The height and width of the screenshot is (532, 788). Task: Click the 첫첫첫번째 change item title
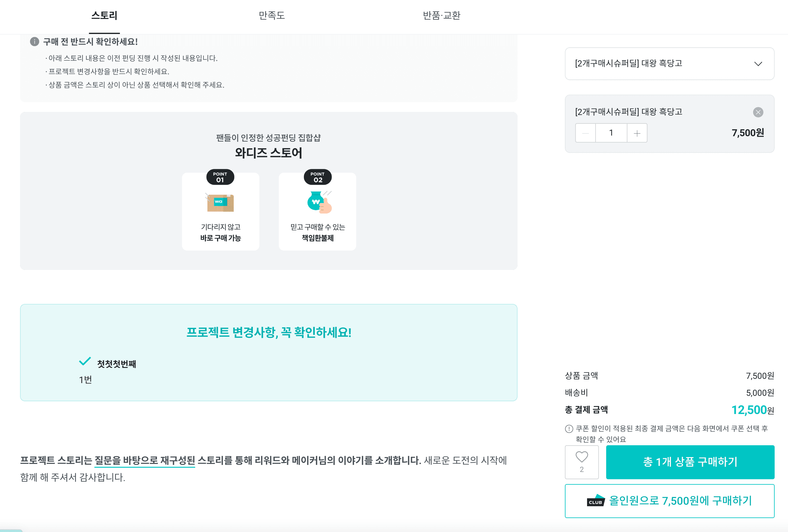pyautogui.click(x=117, y=364)
